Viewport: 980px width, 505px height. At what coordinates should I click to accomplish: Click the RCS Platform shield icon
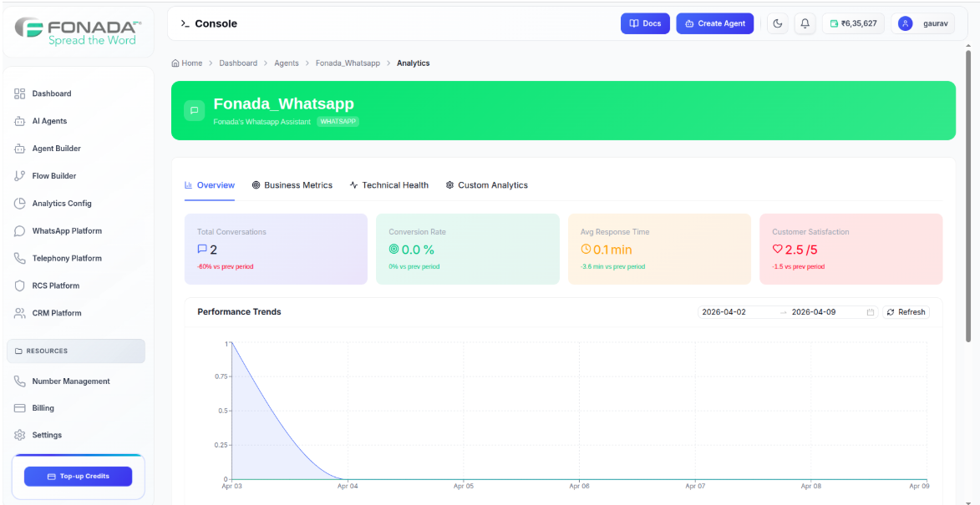(x=19, y=286)
